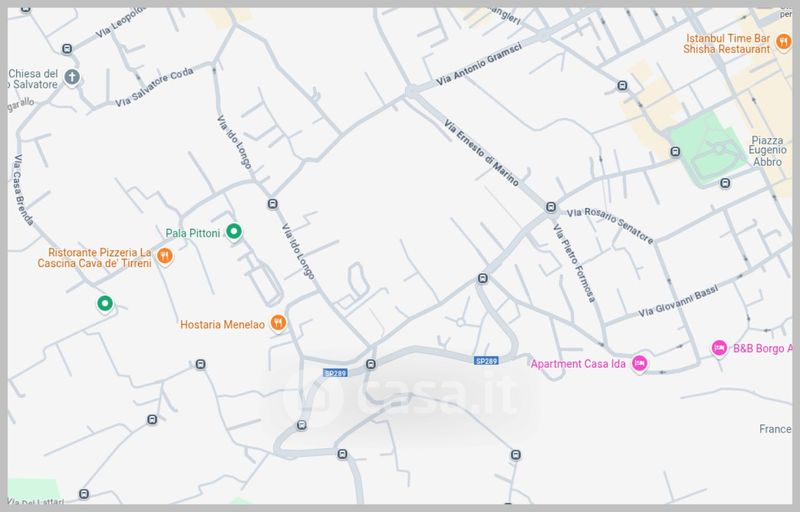This screenshot has height=512, width=800.
Task: Click the left SP289 road shield
Action: click(335, 373)
